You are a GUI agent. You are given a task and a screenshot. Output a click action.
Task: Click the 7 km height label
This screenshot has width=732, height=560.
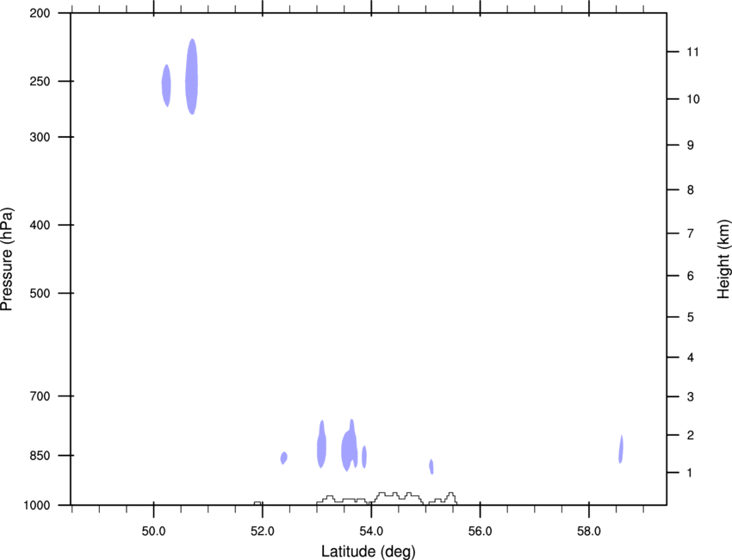pos(691,233)
